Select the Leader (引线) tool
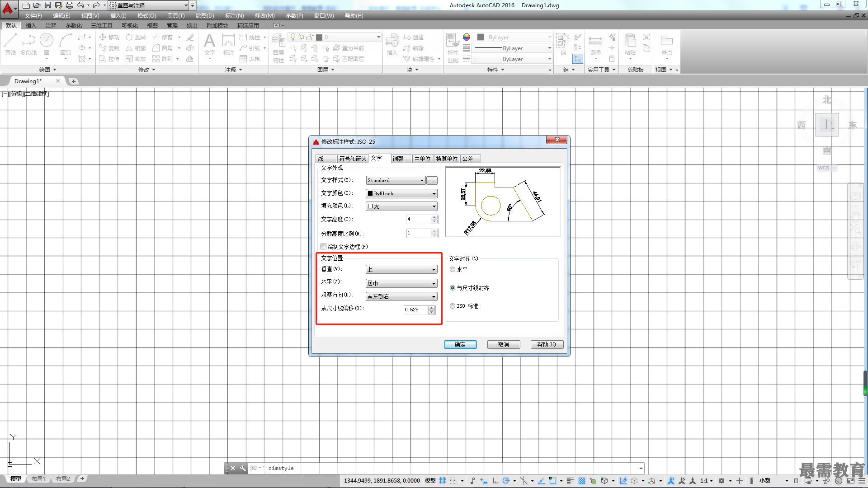 pos(250,48)
